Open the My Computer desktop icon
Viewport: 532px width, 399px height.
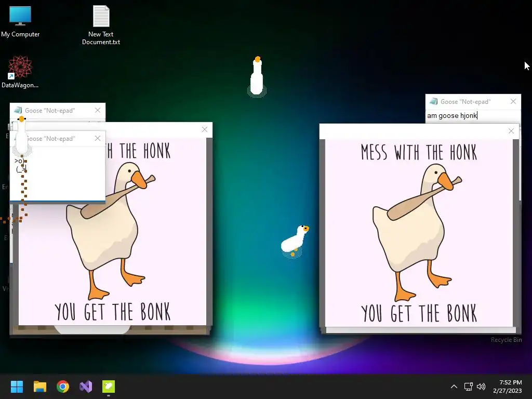(x=20, y=21)
